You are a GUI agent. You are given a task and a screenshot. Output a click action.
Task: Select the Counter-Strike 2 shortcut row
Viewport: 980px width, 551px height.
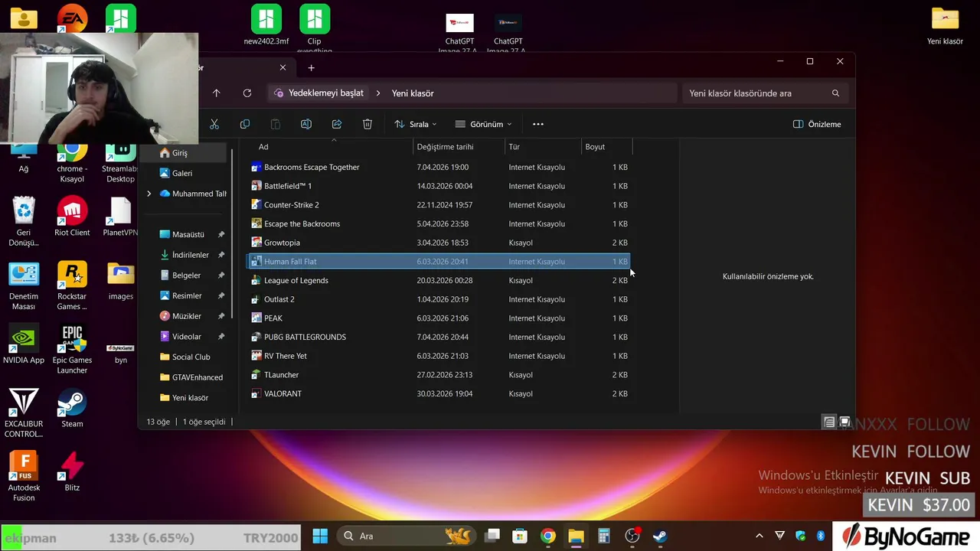pyautogui.click(x=438, y=205)
